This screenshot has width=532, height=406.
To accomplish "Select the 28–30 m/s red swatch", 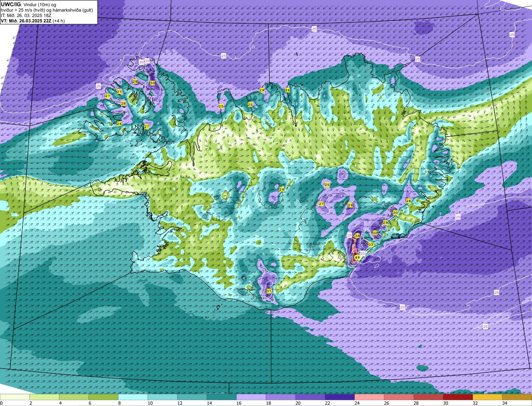I will [x=428, y=397].
